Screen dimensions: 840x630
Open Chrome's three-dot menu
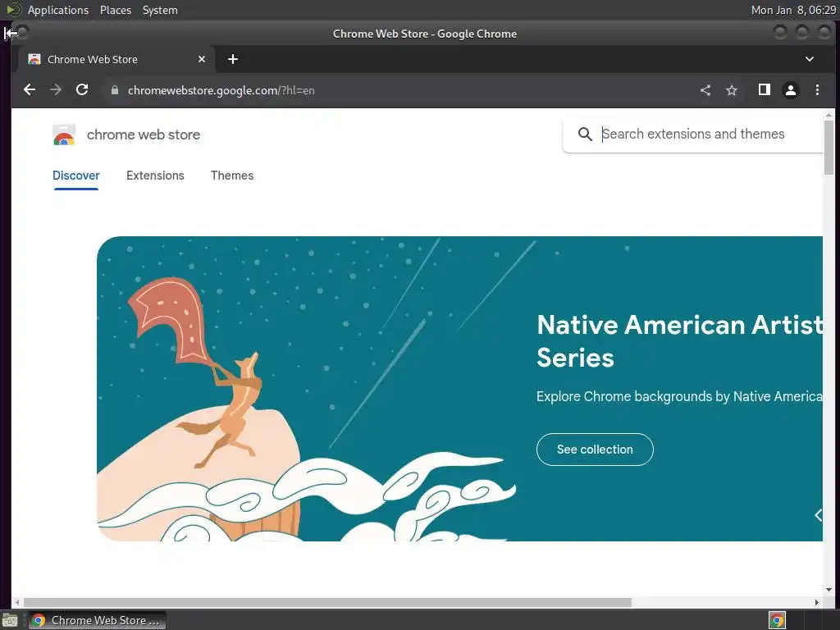coord(817,90)
